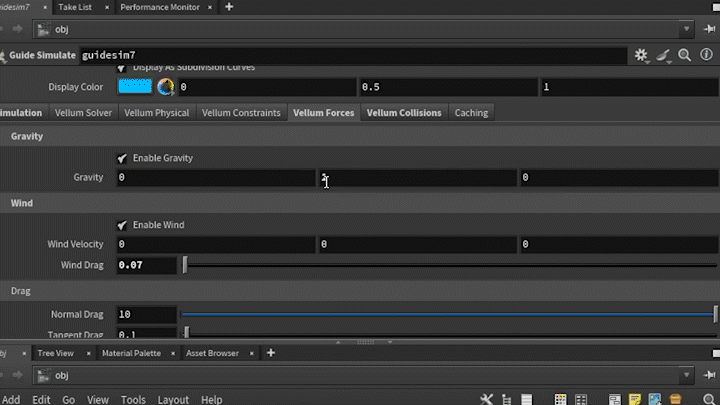720x405 pixels.
Task: Open the color wheel picker for Display Color
Action: click(165, 87)
